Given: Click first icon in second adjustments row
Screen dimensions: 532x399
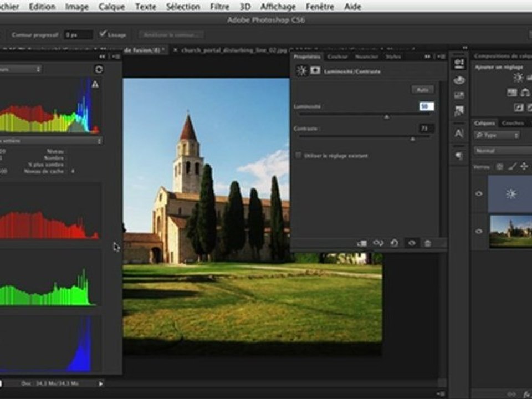Looking at the screenshot, I should [512, 93].
